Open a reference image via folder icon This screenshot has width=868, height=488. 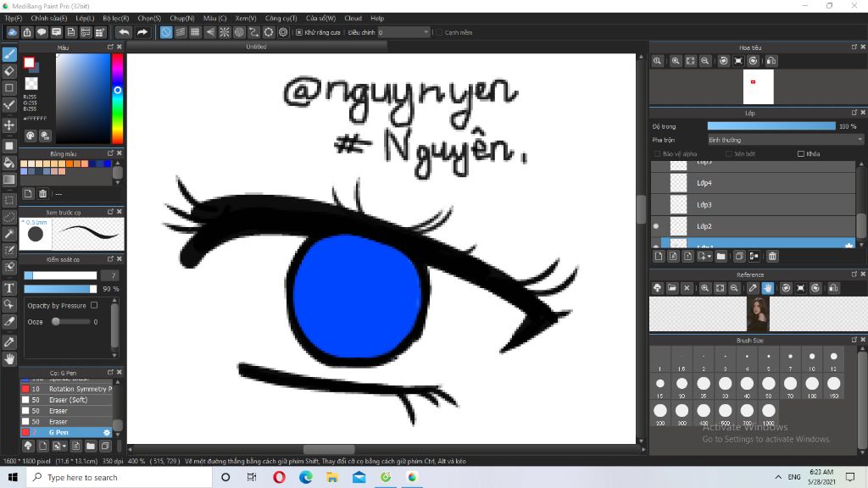(672, 288)
